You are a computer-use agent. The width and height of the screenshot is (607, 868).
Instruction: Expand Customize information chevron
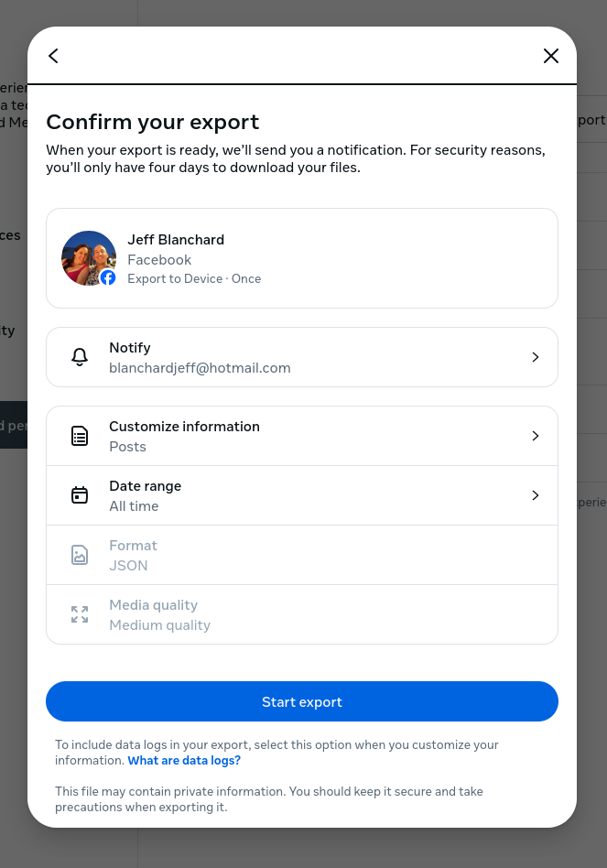pos(536,436)
